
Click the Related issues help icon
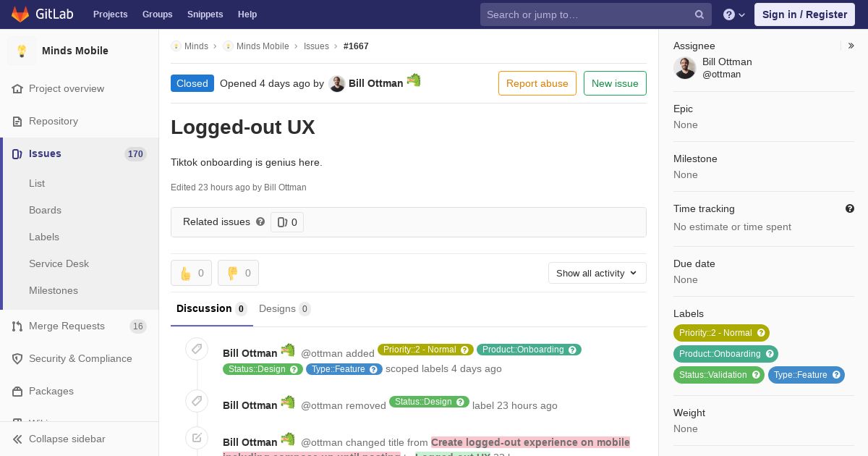tap(260, 221)
